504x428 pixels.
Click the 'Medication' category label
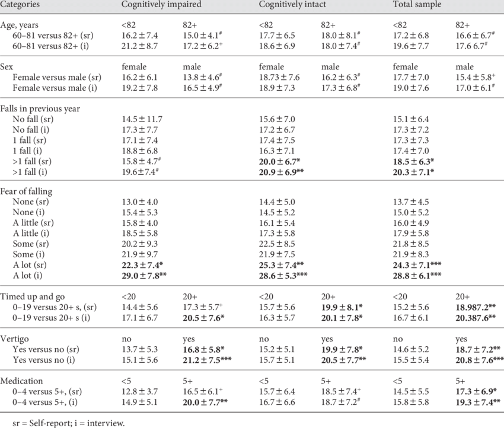coord(21,381)
